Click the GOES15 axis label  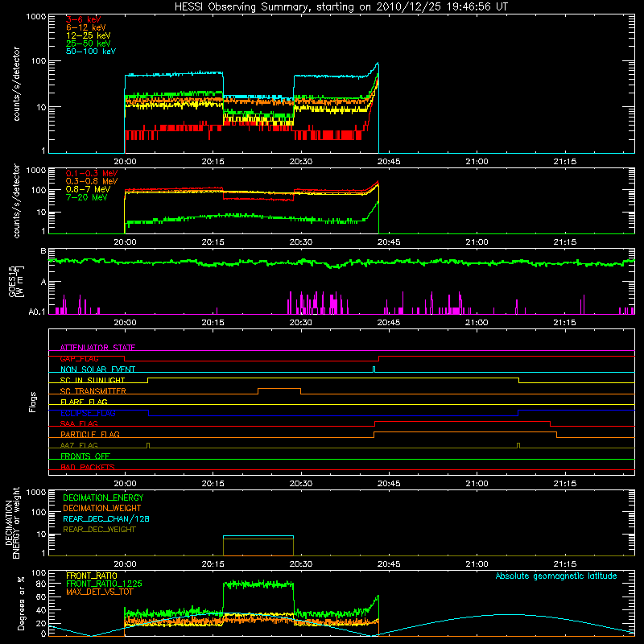point(16,281)
